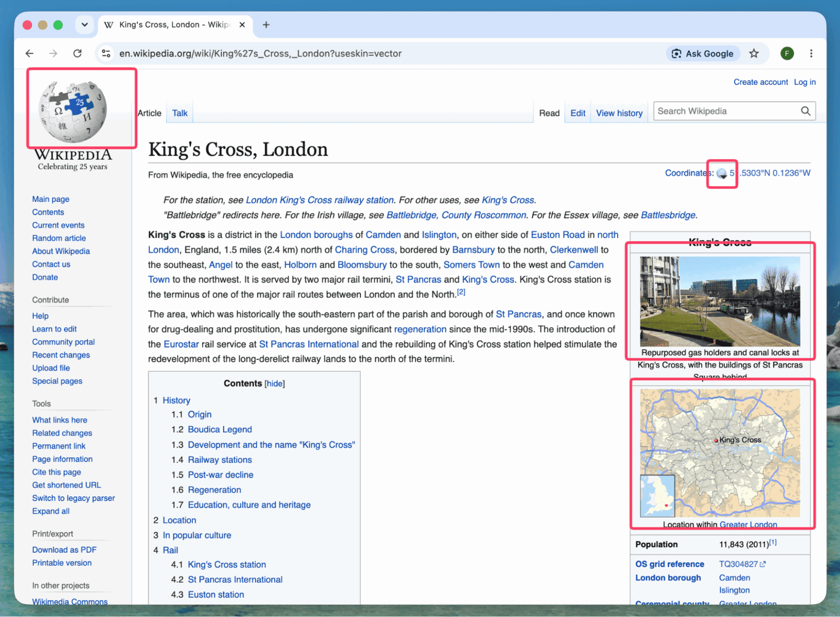The image size is (840, 617).
Task: Click the Wikipedia globe logo
Action: [73, 112]
